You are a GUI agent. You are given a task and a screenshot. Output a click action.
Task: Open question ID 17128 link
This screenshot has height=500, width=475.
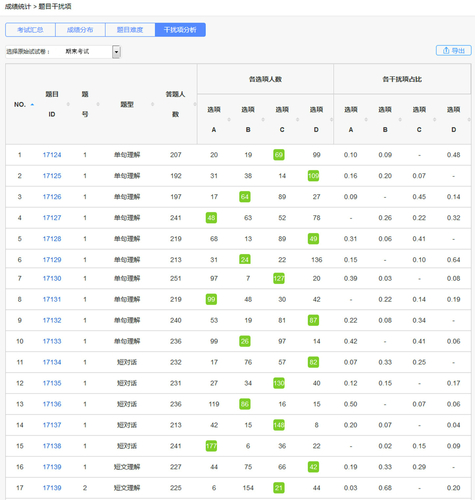tap(52, 239)
